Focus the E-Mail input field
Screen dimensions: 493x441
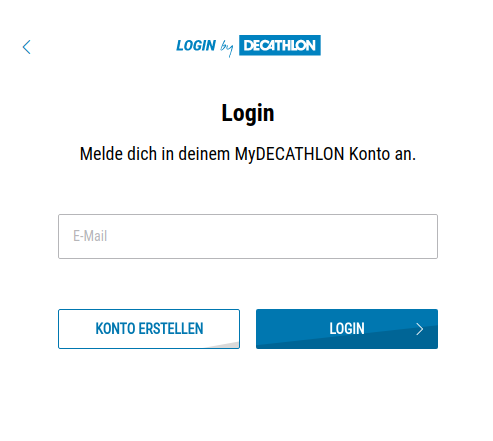pos(248,236)
